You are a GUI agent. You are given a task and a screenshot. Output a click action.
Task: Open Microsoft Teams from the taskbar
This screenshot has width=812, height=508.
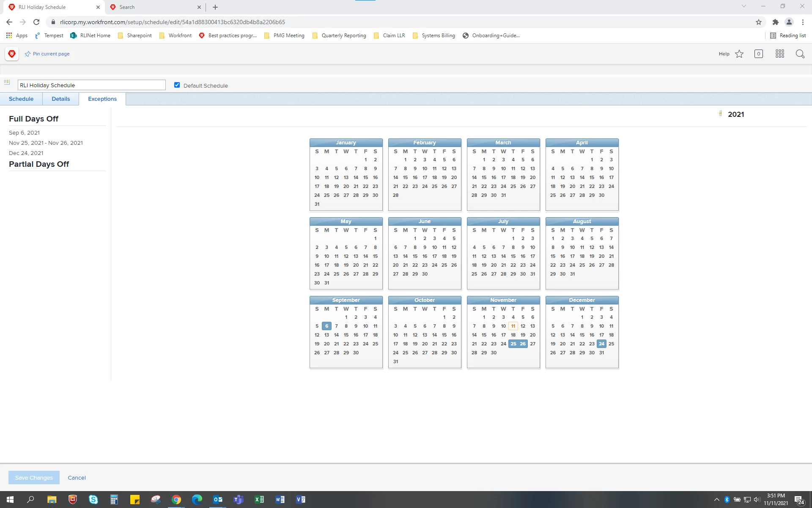click(x=239, y=500)
